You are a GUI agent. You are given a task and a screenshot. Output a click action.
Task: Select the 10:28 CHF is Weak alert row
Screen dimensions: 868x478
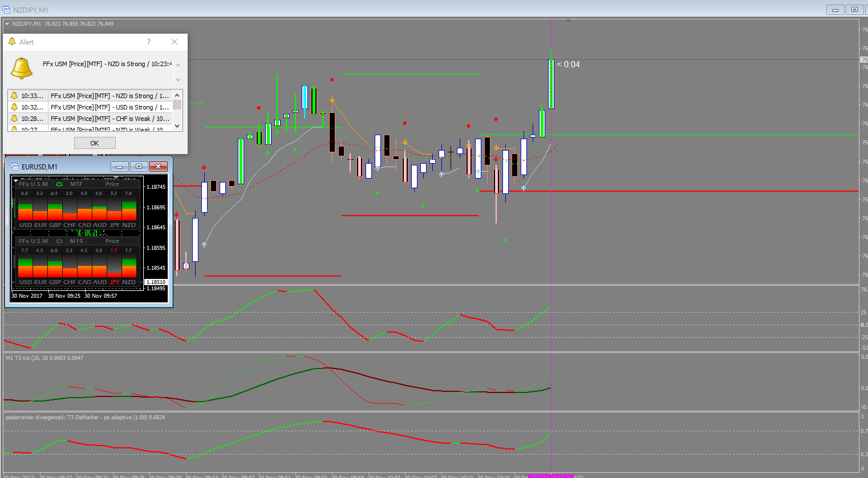point(91,119)
